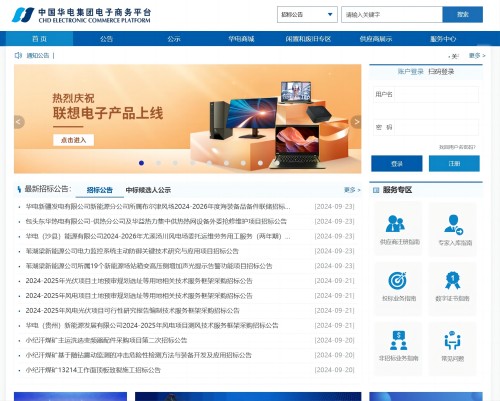The image size is (500, 401).
Task: Switch to 招标公告 tab in latest announcements
Action: (100, 190)
